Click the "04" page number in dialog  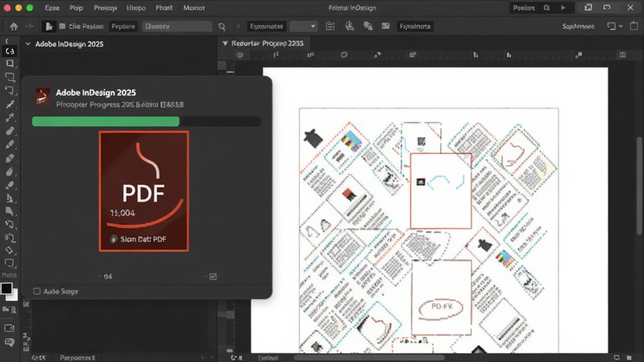(x=108, y=277)
